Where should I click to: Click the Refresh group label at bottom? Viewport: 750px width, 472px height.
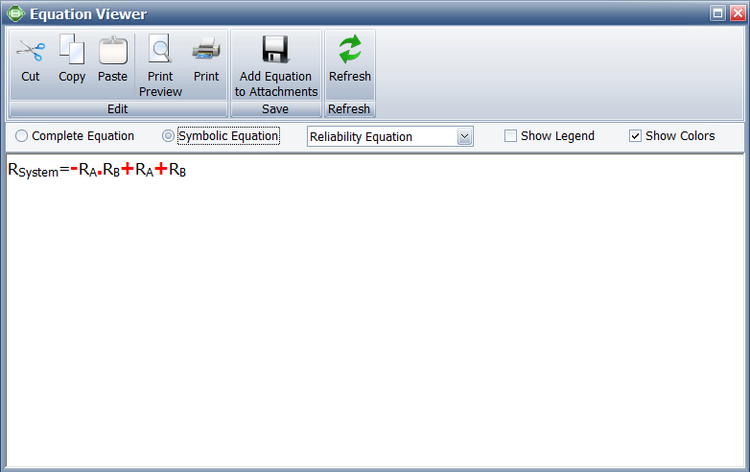(349, 109)
